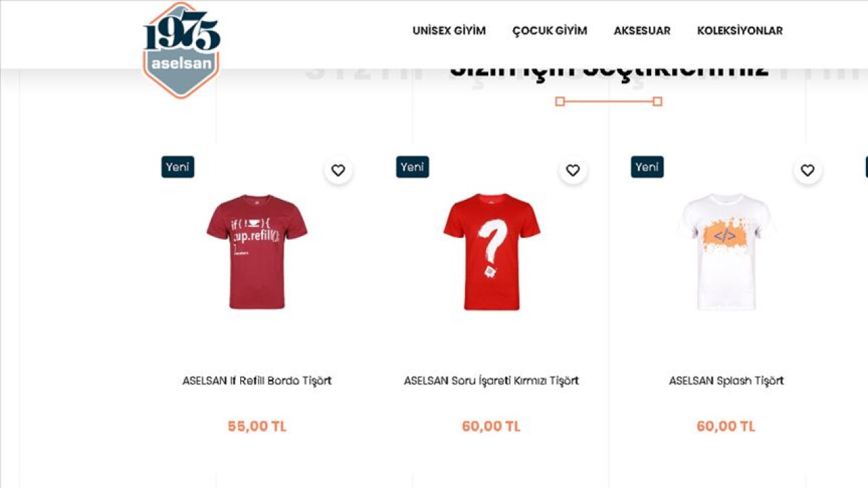
Task: Click the Yeni badge on question mark shirt
Action: click(412, 167)
